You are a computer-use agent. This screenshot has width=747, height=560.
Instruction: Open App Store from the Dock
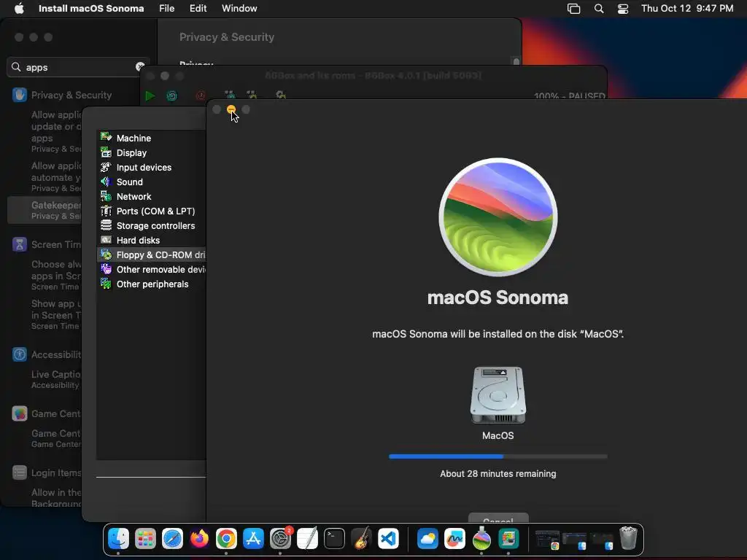click(x=253, y=539)
